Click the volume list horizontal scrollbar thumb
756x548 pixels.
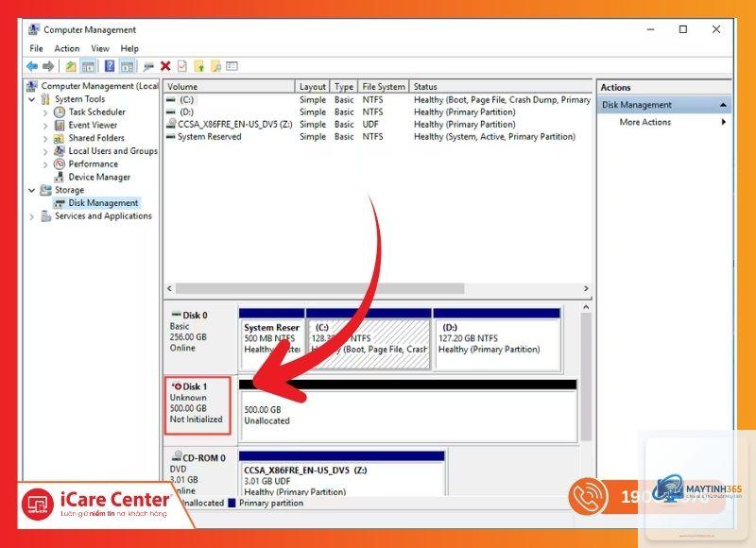click(x=319, y=288)
